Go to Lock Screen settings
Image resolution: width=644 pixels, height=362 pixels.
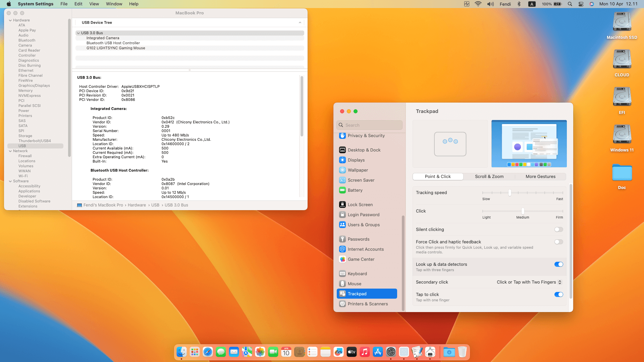pyautogui.click(x=367, y=204)
